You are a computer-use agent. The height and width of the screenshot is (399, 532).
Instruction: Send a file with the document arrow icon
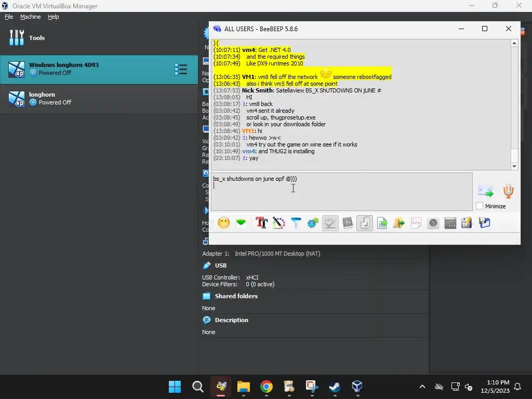(x=382, y=223)
